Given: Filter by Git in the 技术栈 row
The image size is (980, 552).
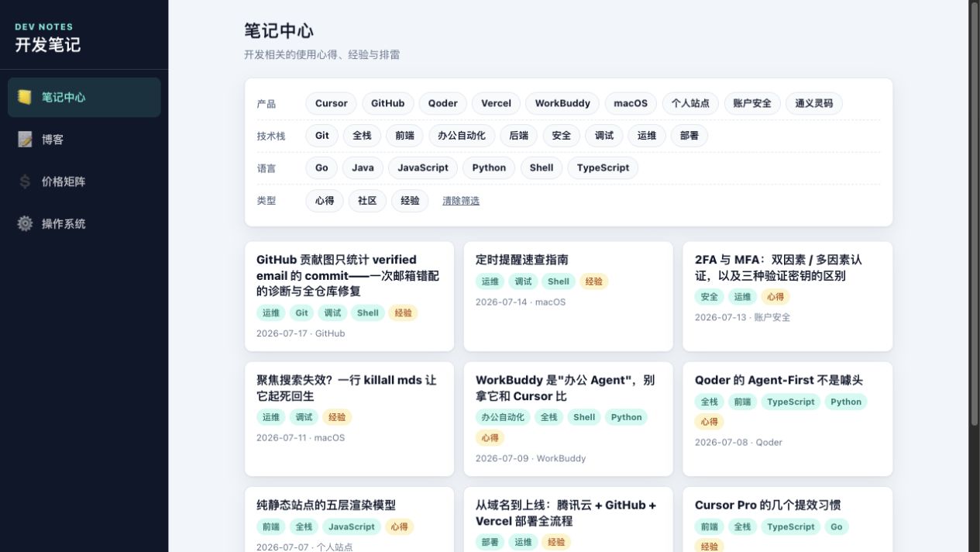Looking at the screenshot, I should point(322,136).
